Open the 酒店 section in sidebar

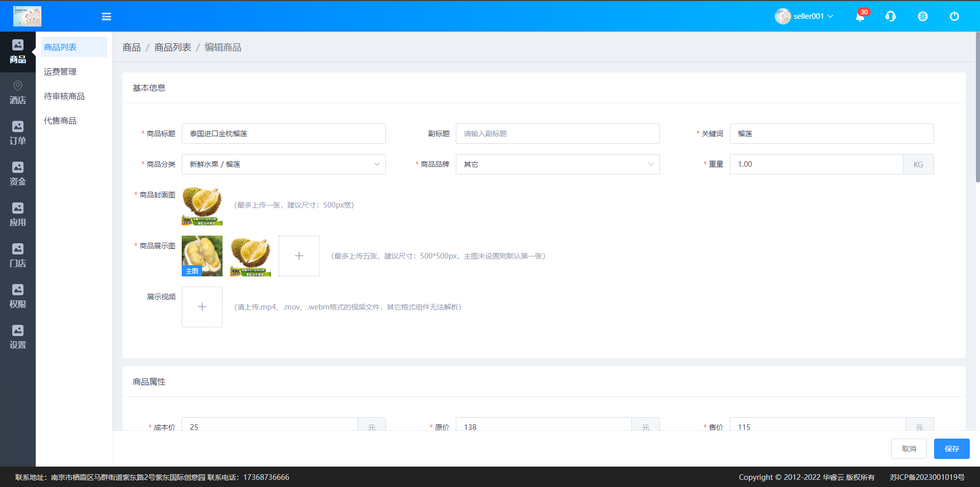tap(18, 92)
